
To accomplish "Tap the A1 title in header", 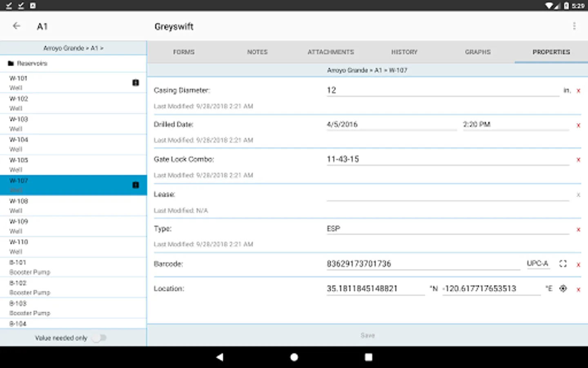I will [x=42, y=27].
